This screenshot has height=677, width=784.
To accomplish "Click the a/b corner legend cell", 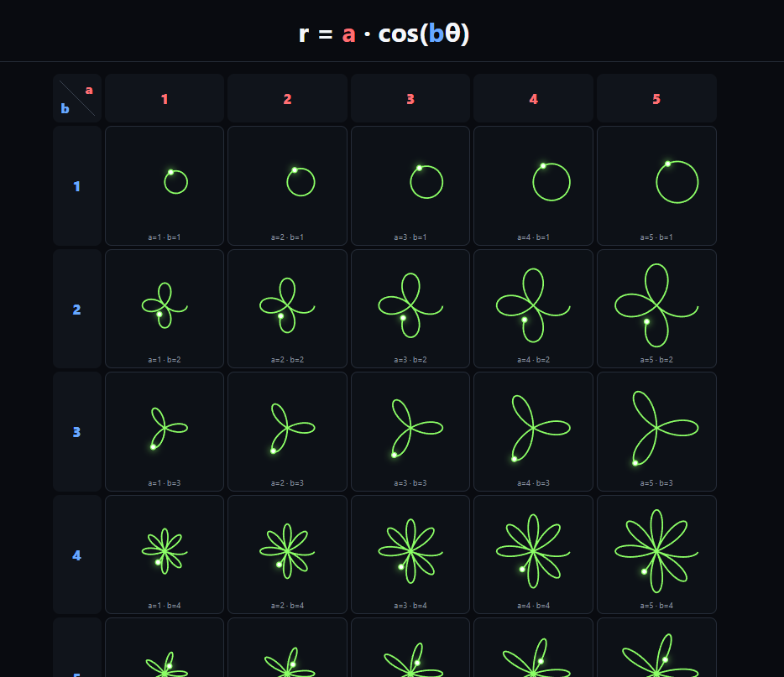I will tap(77, 98).
